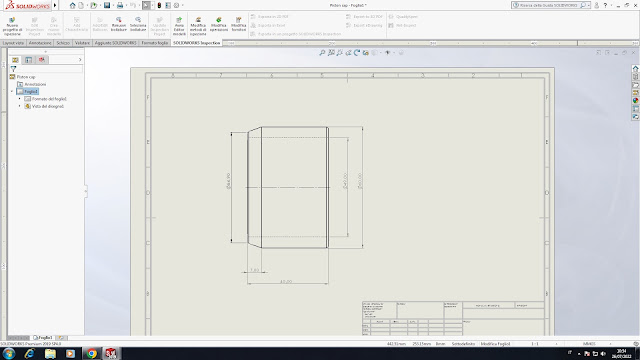Open search type dropdown arrow
The image size is (640, 360).
(588, 5)
